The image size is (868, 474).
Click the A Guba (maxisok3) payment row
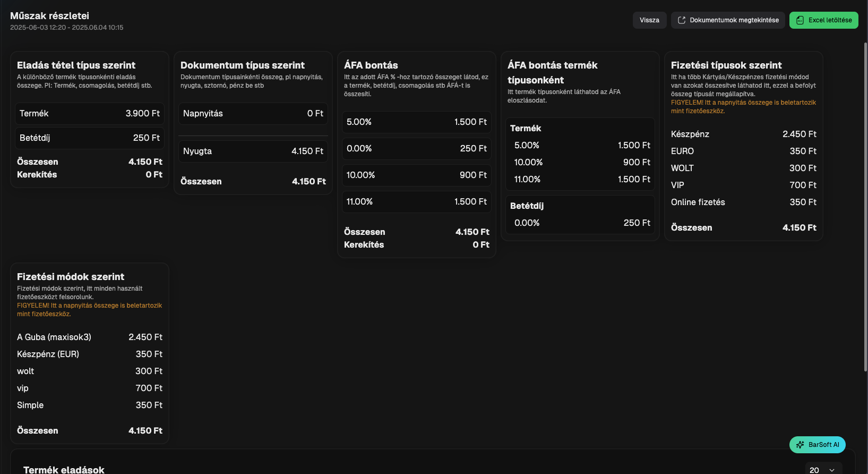tap(90, 337)
